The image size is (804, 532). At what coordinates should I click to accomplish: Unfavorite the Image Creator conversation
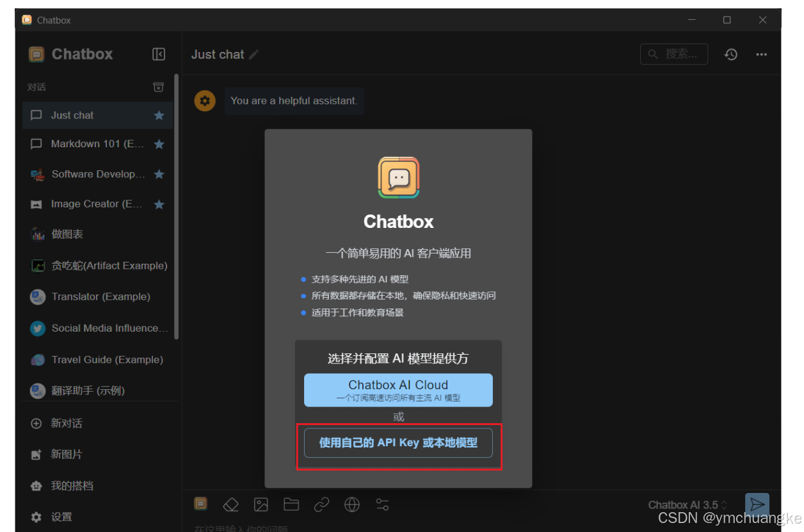[158, 204]
